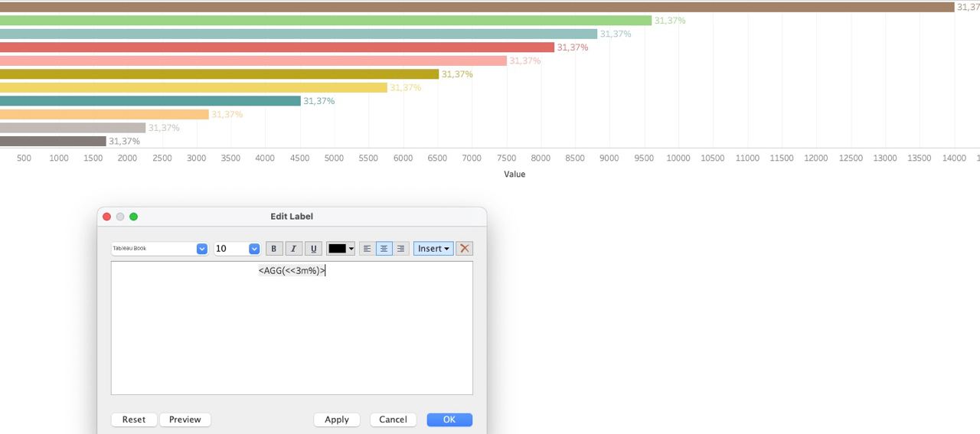
Task: Select the red bar in chart
Action: coord(277,47)
